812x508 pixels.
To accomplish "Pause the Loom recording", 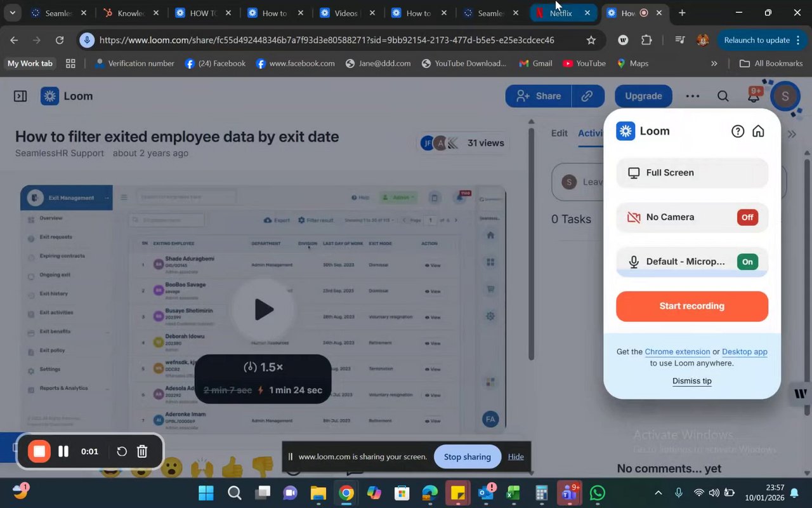I will pos(63,451).
